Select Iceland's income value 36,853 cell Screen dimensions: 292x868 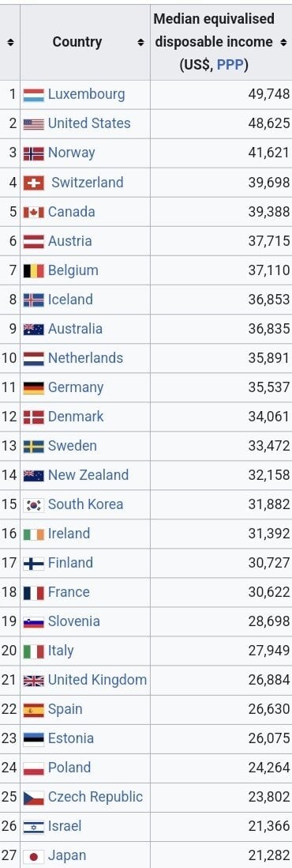(x=221, y=300)
